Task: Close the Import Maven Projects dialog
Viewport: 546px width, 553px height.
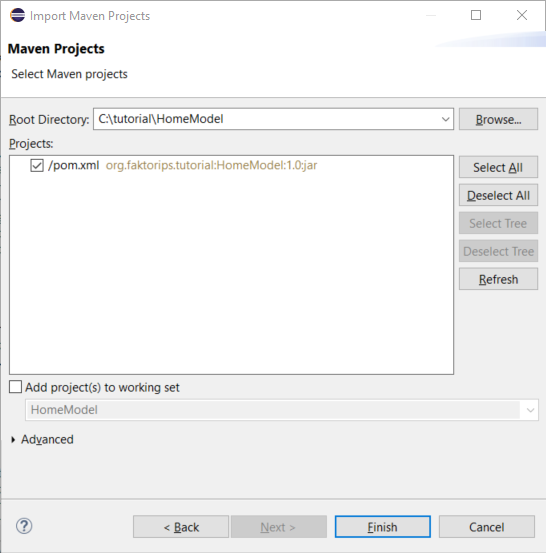Action: [522, 15]
